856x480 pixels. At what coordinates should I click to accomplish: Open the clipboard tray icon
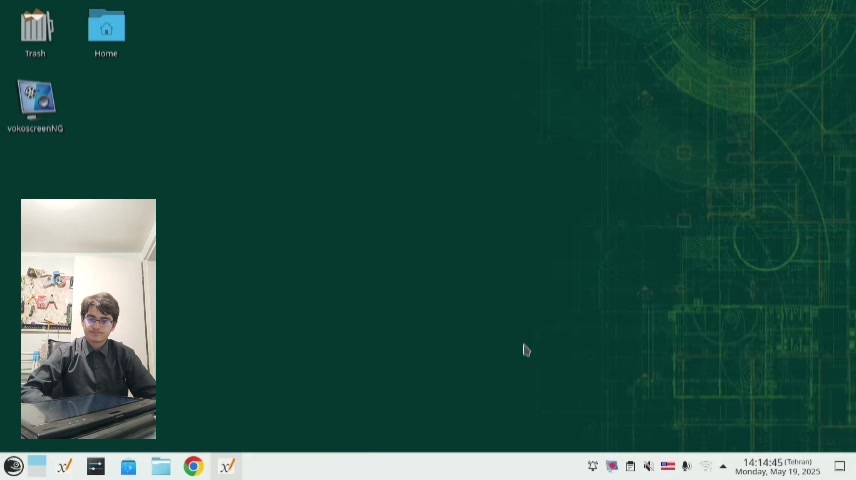tap(630, 466)
